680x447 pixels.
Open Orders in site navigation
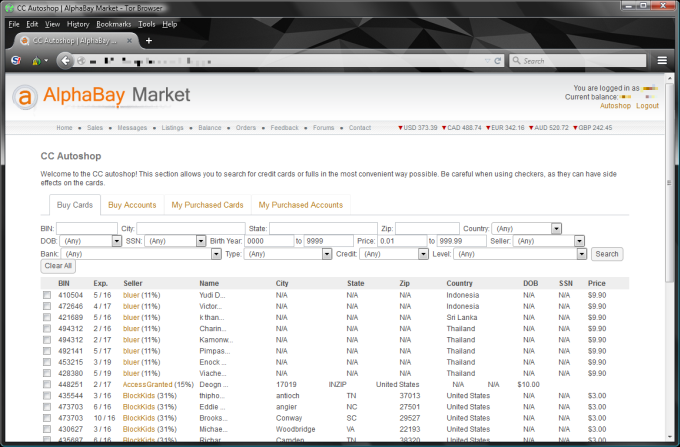coord(246,128)
